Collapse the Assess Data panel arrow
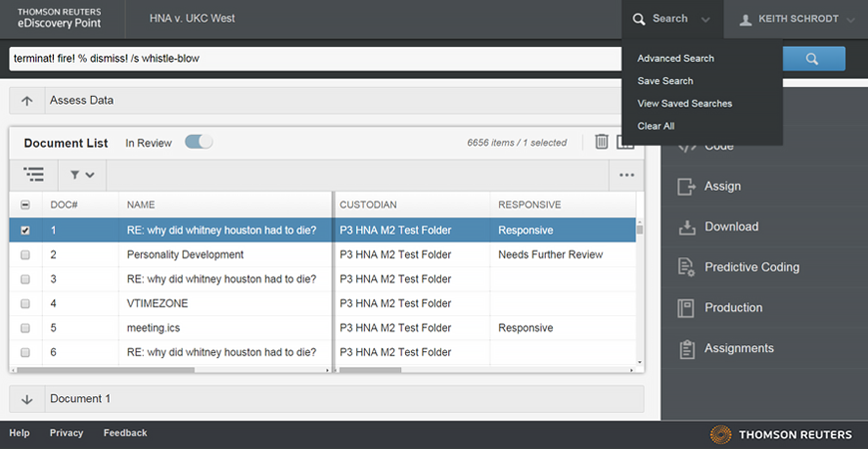 coord(27,101)
